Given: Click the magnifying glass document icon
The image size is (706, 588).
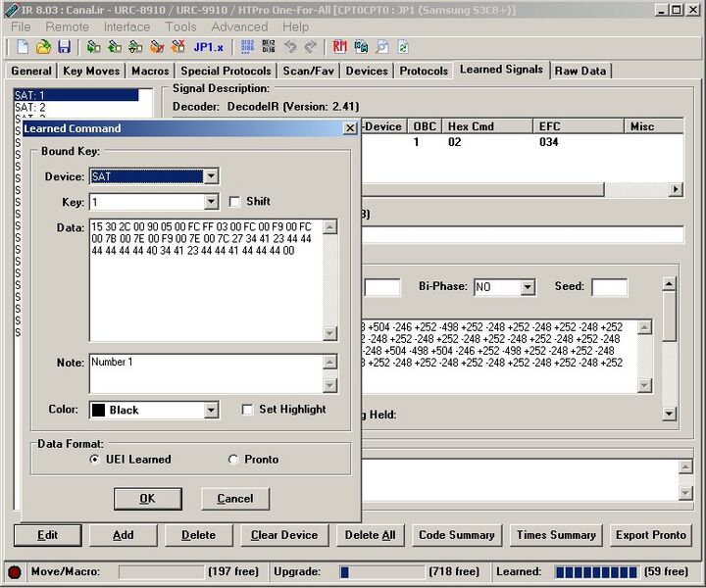Looking at the screenshot, I should (382, 47).
